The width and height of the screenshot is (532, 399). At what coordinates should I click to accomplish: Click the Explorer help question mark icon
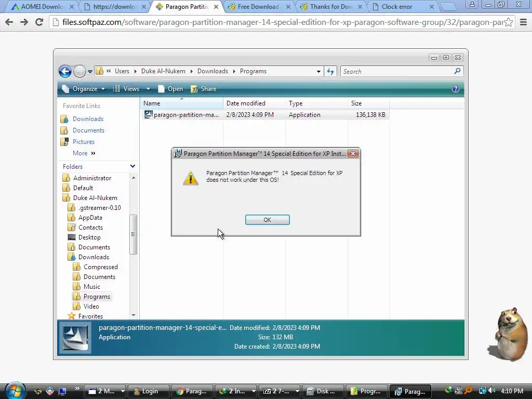point(456,89)
